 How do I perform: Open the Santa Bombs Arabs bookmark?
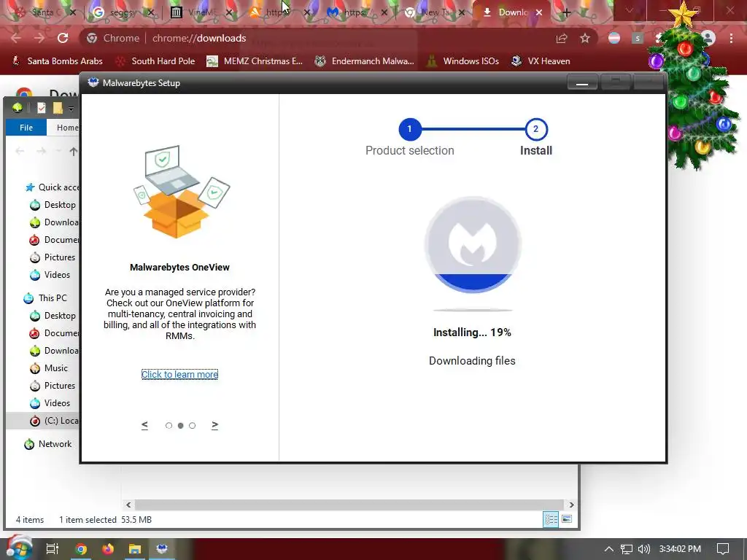pyautogui.click(x=57, y=61)
